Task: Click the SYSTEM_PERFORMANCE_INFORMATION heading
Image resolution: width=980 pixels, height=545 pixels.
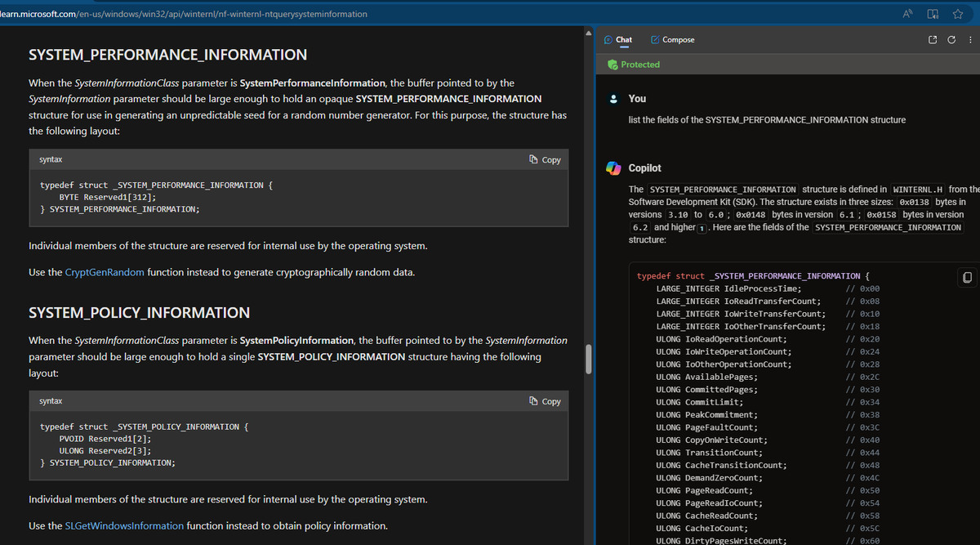Action: tap(167, 55)
